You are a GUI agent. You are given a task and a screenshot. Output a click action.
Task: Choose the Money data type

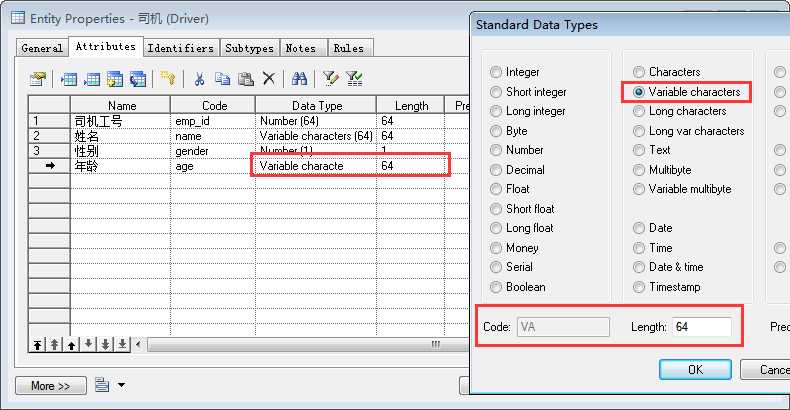pyautogui.click(x=496, y=248)
